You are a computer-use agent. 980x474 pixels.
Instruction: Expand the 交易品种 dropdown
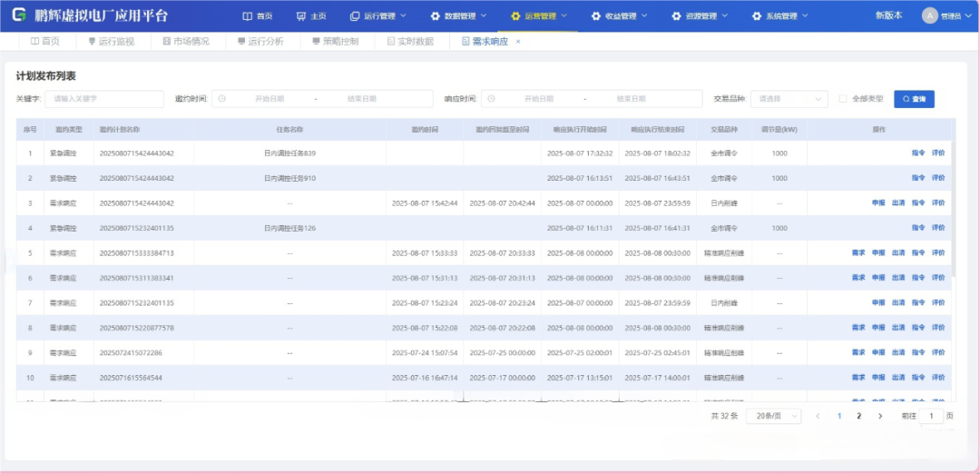789,99
